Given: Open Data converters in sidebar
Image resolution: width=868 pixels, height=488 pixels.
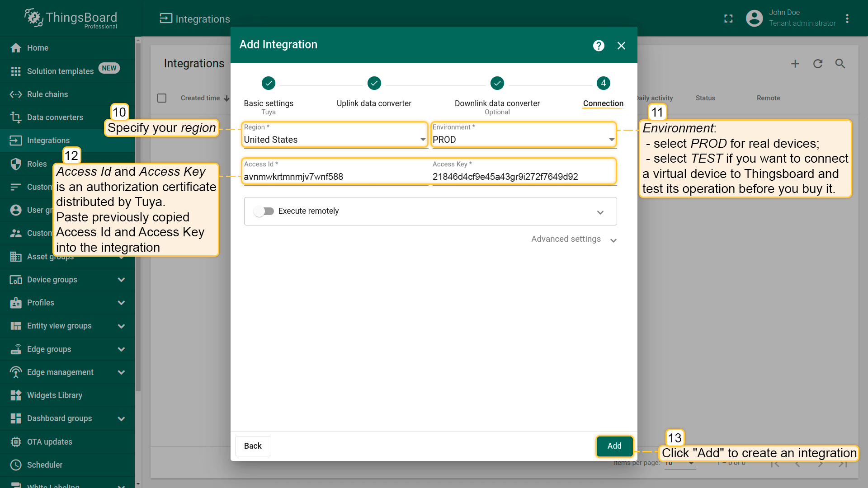Looking at the screenshot, I should pos(55,117).
